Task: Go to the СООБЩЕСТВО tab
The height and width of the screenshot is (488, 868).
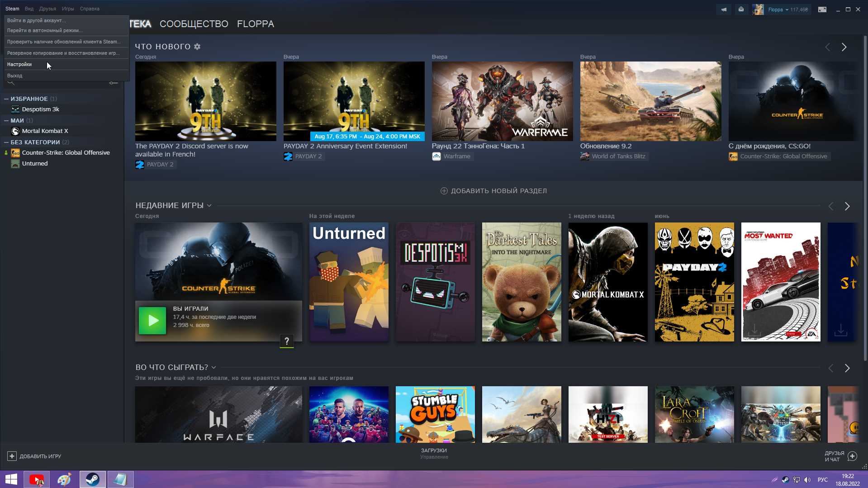Action: (194, 24)
